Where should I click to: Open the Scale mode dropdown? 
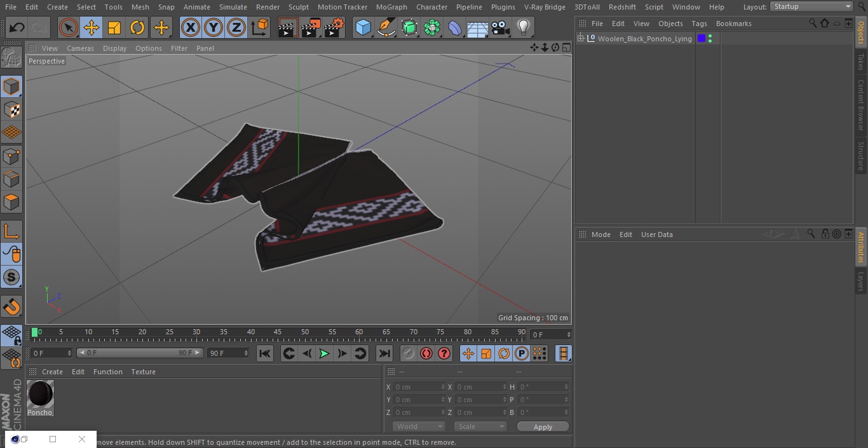(480, 426)
